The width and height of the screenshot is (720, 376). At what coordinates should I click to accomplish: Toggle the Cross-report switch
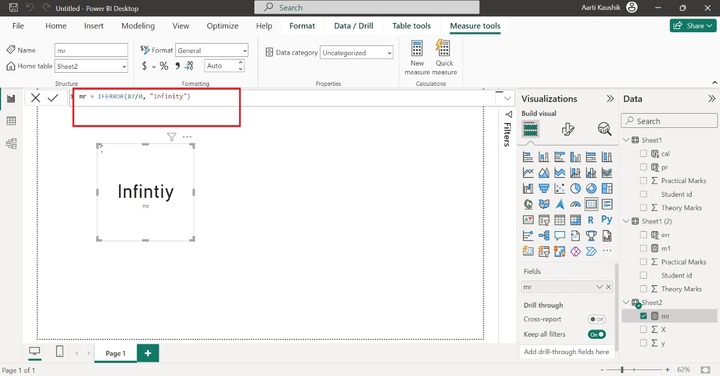pos(597,319)
